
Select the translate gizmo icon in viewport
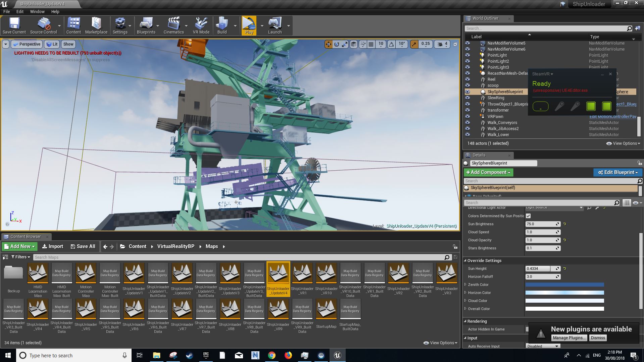pyautogui.click(x=328, y=44)
